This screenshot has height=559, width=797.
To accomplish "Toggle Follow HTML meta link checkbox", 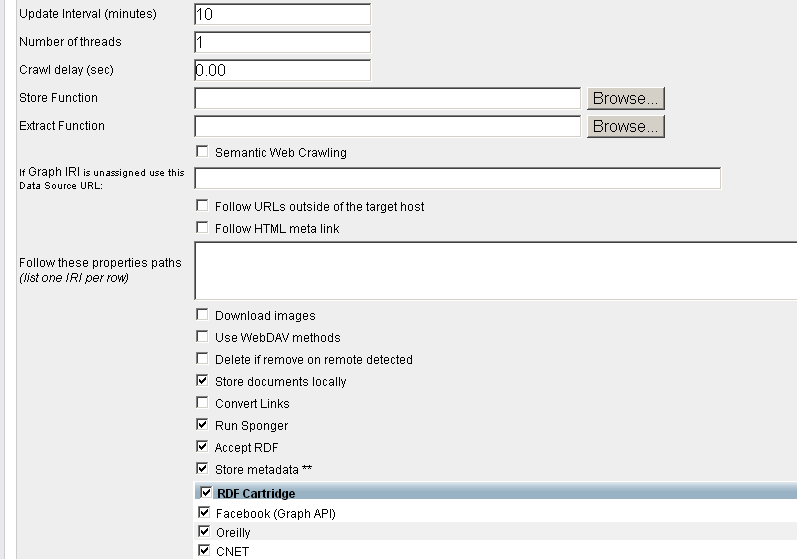I will tap(202, 228).
